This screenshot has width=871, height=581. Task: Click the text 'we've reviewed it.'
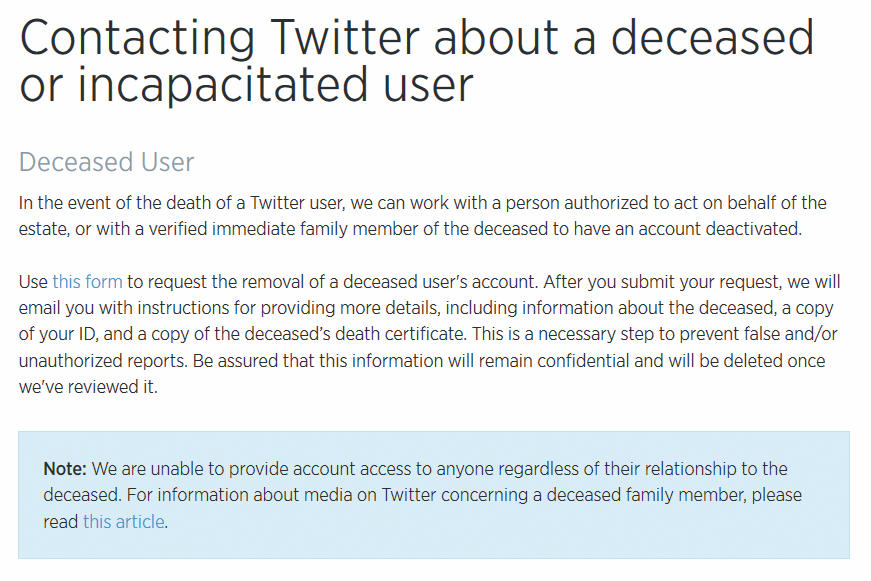click(x=88, y=387)
